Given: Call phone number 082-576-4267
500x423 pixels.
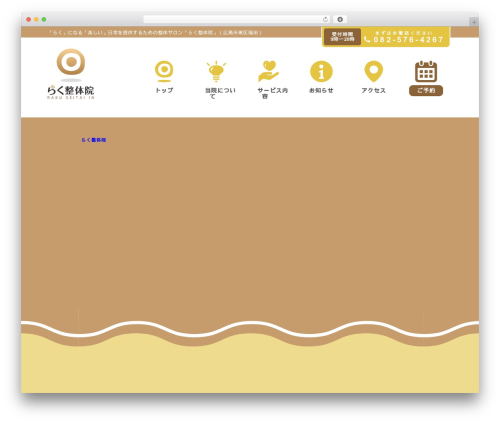Looking at the screenshot, I should [x=408, y=40].
